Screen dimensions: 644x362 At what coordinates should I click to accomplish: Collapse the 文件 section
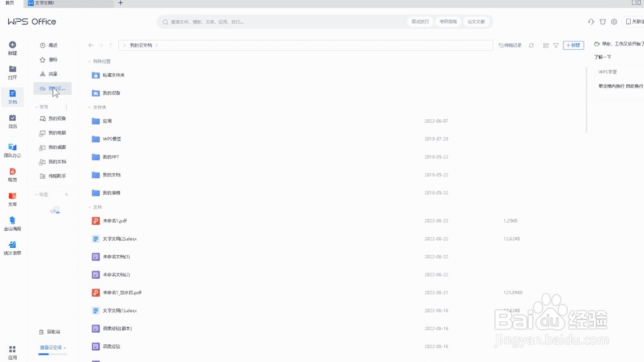[x=89, y=207]
